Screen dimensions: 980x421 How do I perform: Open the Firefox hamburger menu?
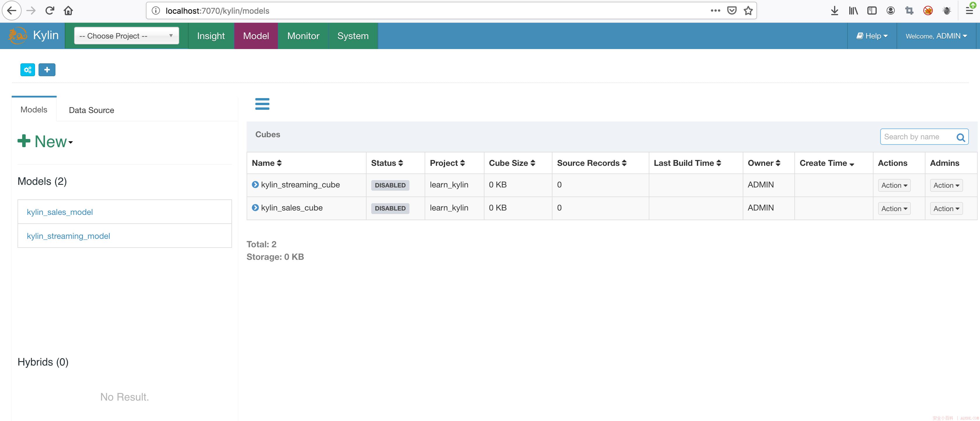click(x=969, y=11)
